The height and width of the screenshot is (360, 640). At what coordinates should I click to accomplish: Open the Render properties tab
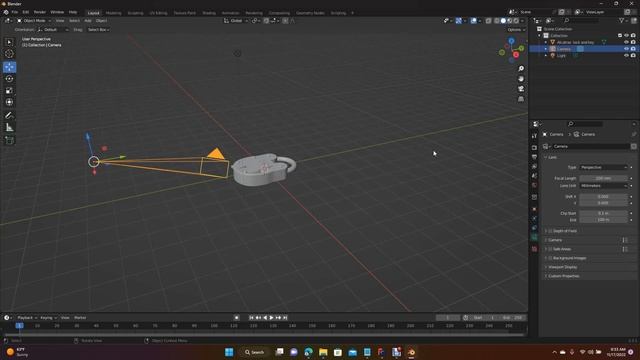click(x=534, y=147)
